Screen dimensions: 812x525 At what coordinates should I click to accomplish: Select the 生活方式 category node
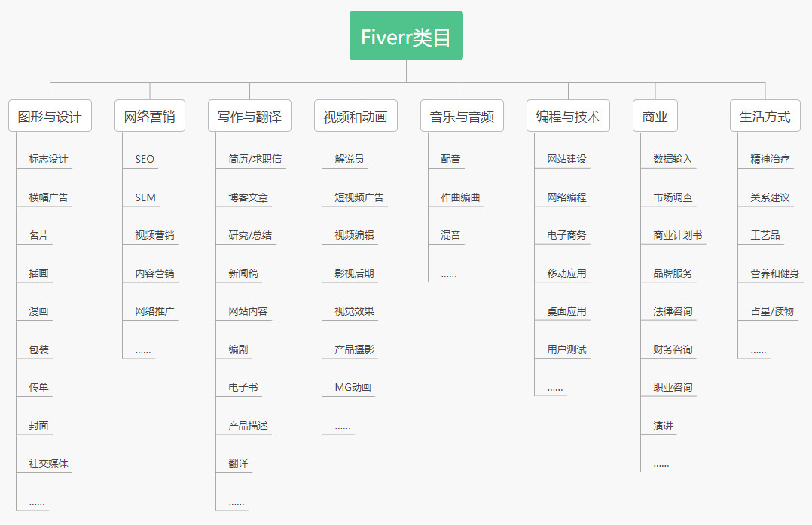pyautogui.click(x=765, y=116)
